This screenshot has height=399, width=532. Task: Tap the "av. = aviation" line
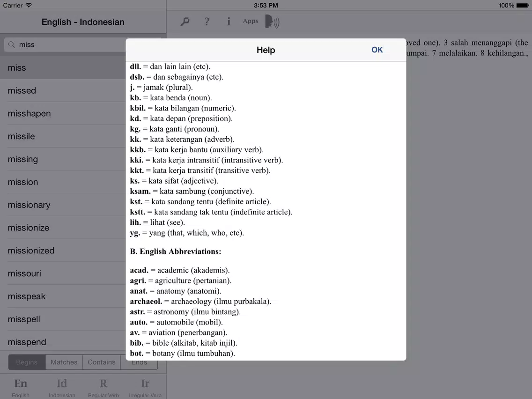pos(178,332)
